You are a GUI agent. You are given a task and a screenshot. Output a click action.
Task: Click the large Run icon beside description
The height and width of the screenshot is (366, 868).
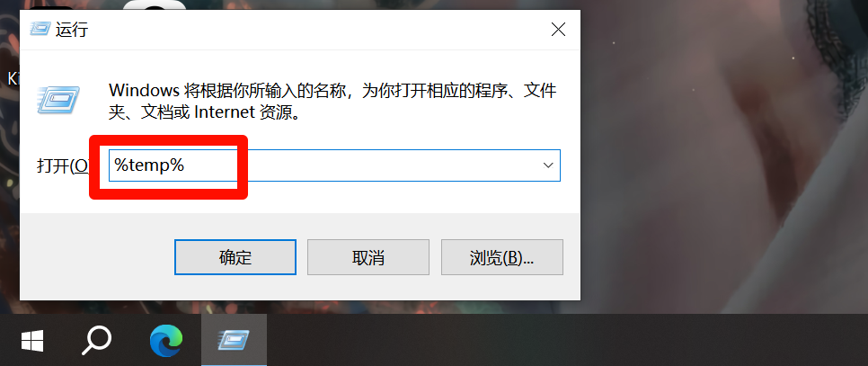[58, 101]
